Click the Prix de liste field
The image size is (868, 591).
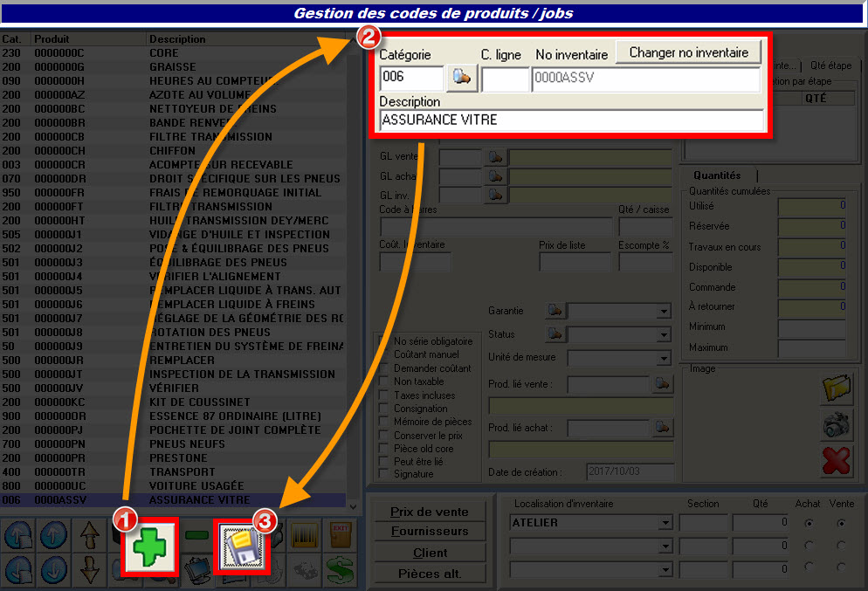tap(575, 262)
